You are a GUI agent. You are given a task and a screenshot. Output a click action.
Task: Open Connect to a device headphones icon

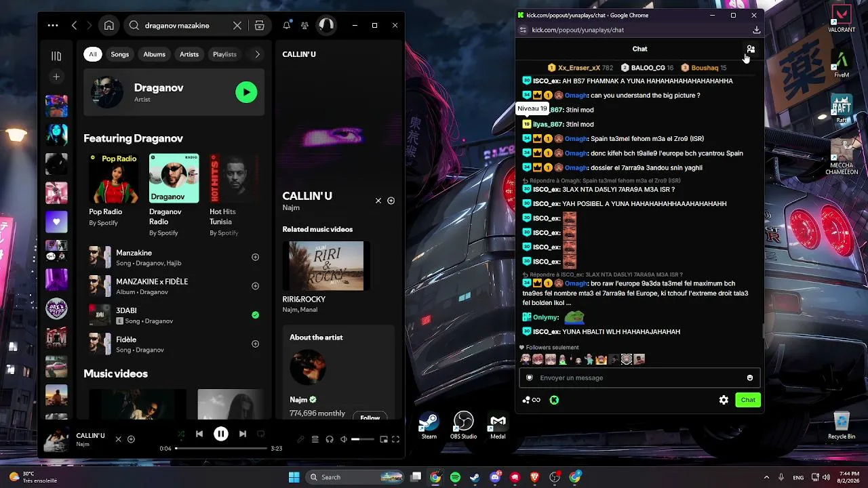(330, 439)
